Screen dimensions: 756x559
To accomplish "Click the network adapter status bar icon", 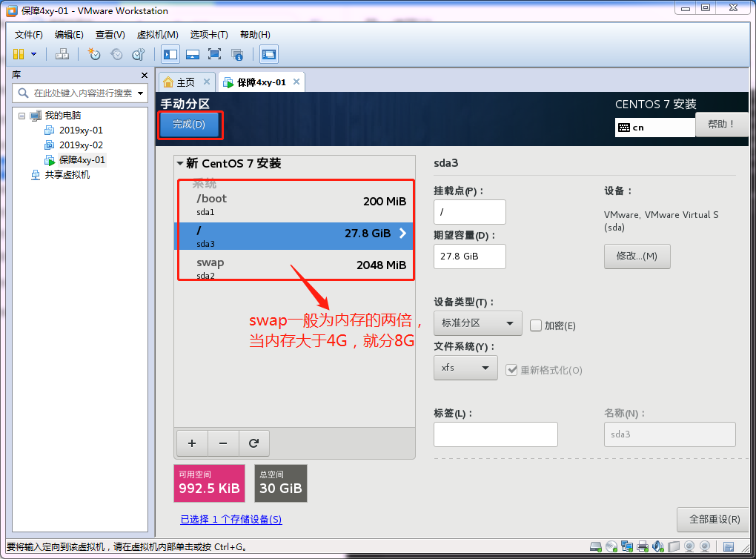I will [627, 546].
